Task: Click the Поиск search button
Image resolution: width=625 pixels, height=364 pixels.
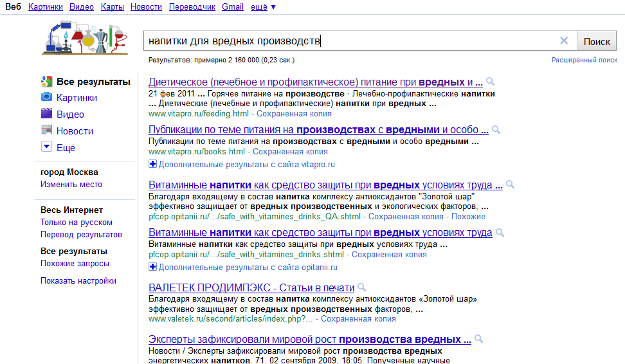Action: pyautogui.click(x=597, y=41)
